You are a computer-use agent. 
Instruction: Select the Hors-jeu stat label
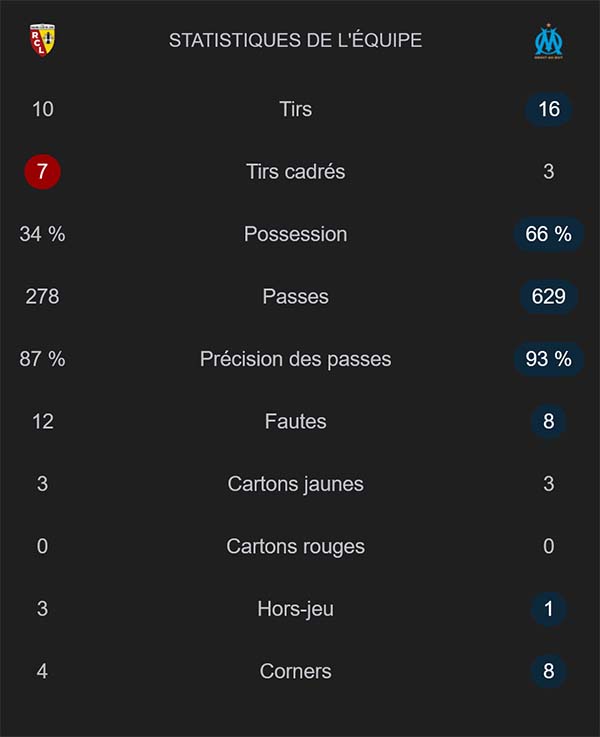click(295, 609)
